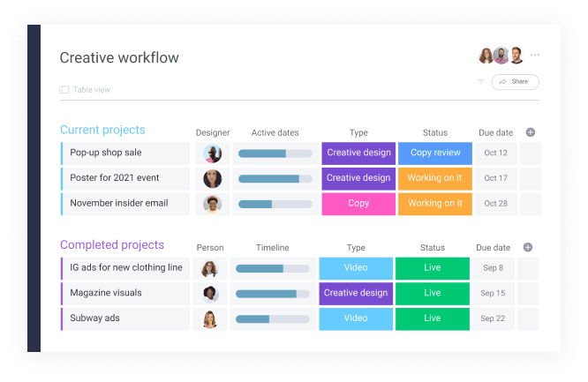Screen dimensions: 588x382
Task: Click the Oct 28 due date cell
Action: coord(495,204)
